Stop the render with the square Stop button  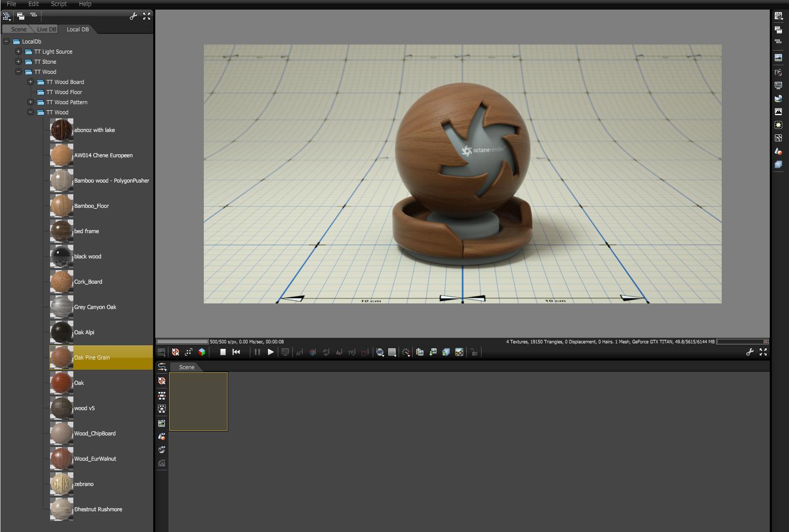pyautogui.click(x=223, y=352)
